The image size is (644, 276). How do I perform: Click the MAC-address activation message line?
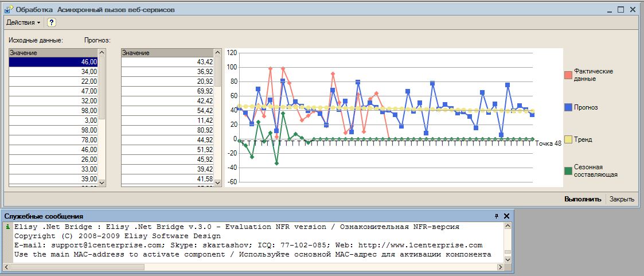click(252, 254)
